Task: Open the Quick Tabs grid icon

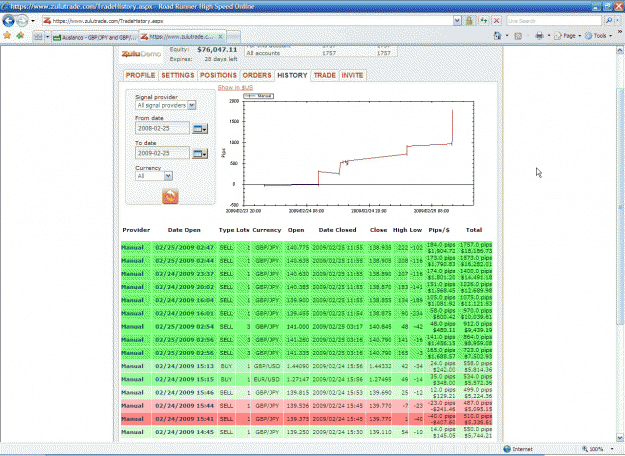Action: coord(38,37)
